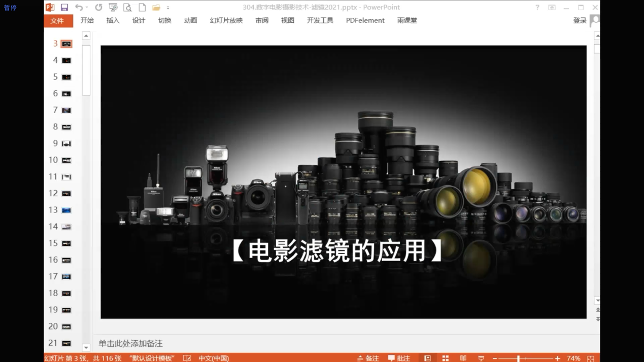Open Print Preview icon in quick access toolbar
The height and width of the screenshot is (362, 644).
pyautogui.click(x=127, y=8)
